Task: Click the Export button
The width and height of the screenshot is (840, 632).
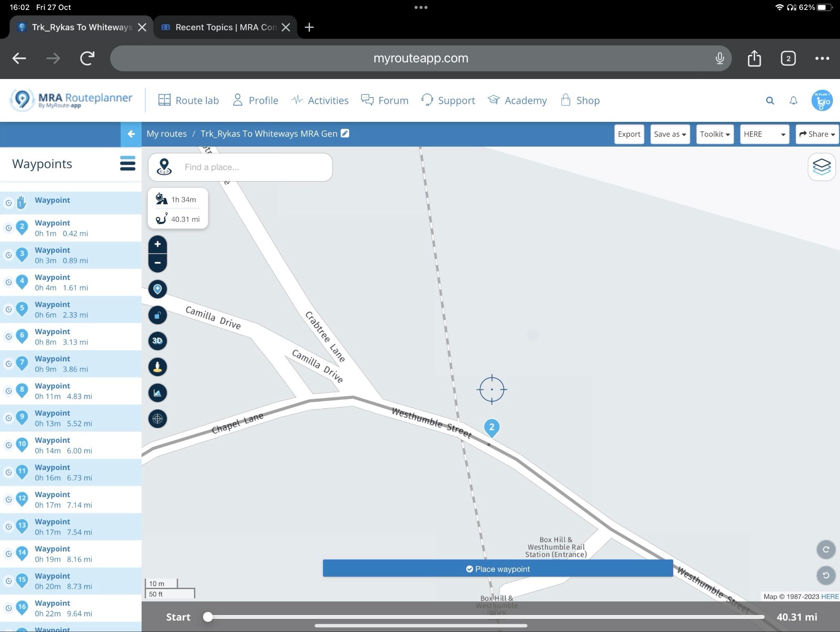Action: (x=629, y=134)
